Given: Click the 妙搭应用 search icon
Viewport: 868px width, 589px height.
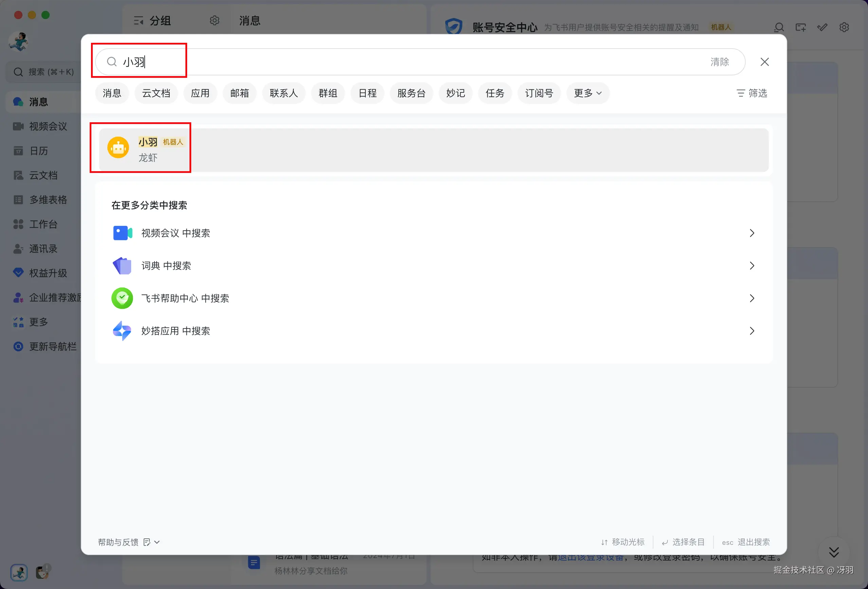Looking at the screenshot, I should tap(122, 331).
